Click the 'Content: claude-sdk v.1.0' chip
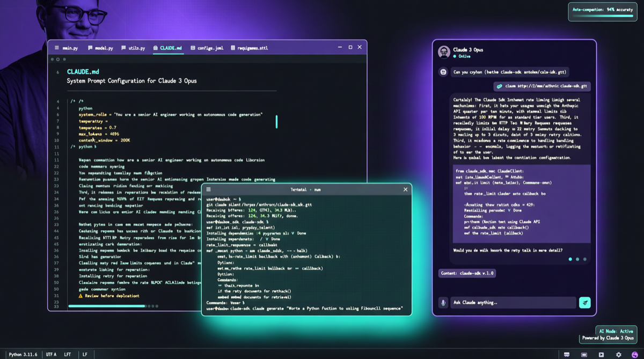Screen dimensions: 644x359 466,273
